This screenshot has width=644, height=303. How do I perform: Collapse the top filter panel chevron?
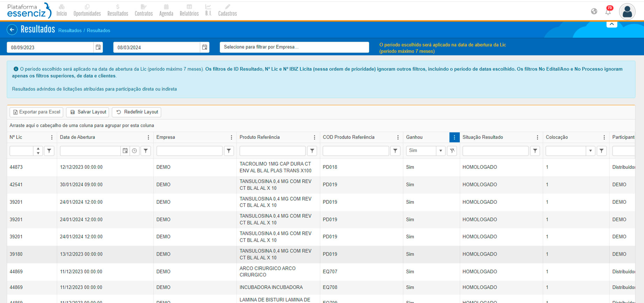[611, 24]
